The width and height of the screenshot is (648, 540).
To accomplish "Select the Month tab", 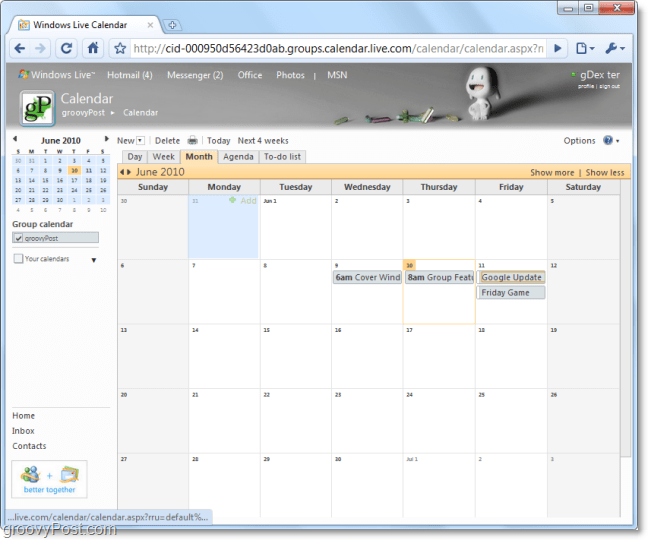I will [x=199, y=157].
